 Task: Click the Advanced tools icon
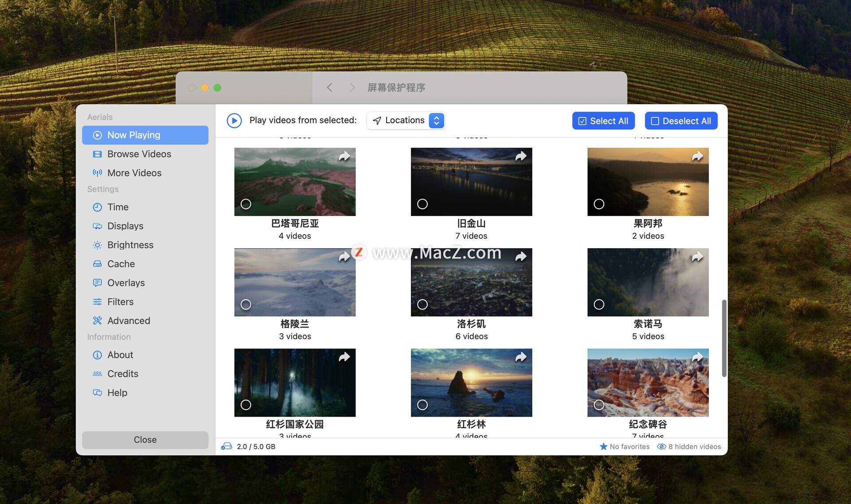tap(97, 320)
